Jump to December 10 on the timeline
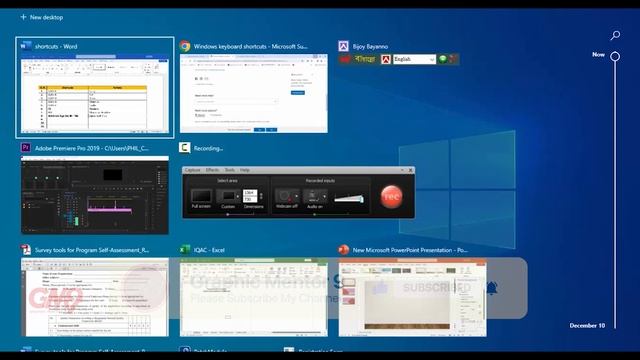Image resolution: width=640 pixels, height=360 pixels. pyautogui.click(x=587, y=325)
